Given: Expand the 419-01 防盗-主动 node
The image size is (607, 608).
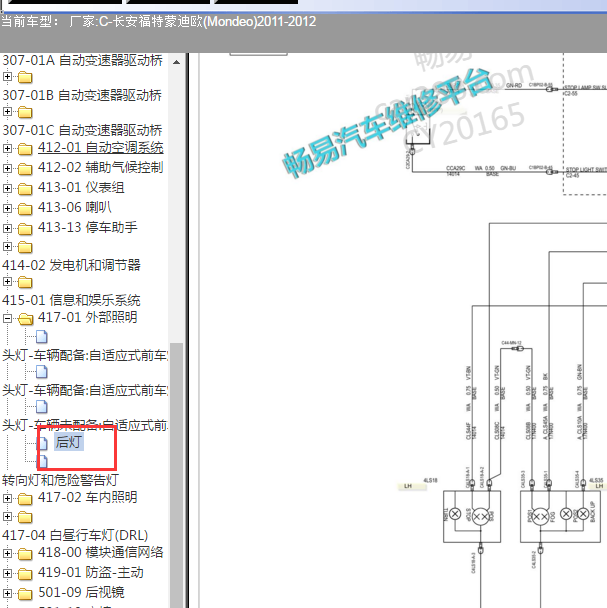Looking at the screenshot, I should (7, 573).
